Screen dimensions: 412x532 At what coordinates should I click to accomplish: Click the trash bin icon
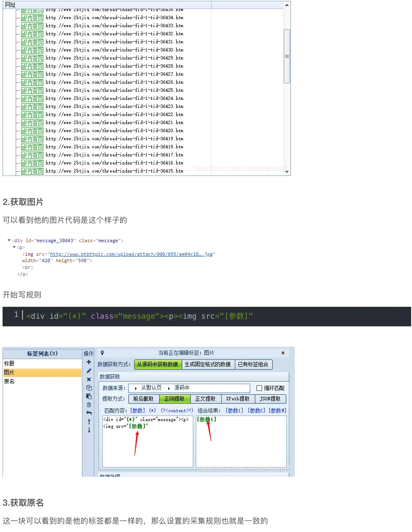tap(89, 405)
